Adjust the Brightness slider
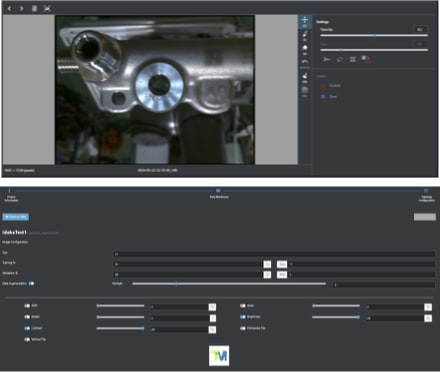Viewport: 440px width, 372px height. pyautogui.click(x=336, y=317)
